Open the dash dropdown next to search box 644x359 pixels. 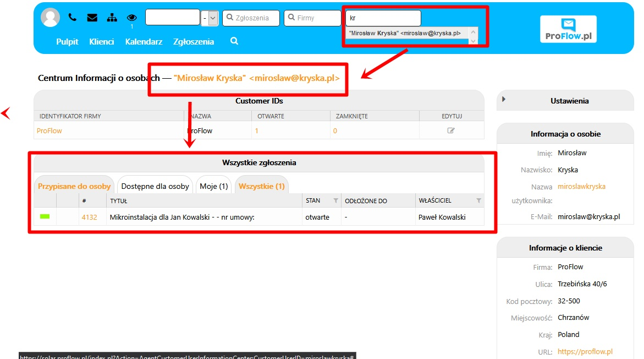point(210,18)
